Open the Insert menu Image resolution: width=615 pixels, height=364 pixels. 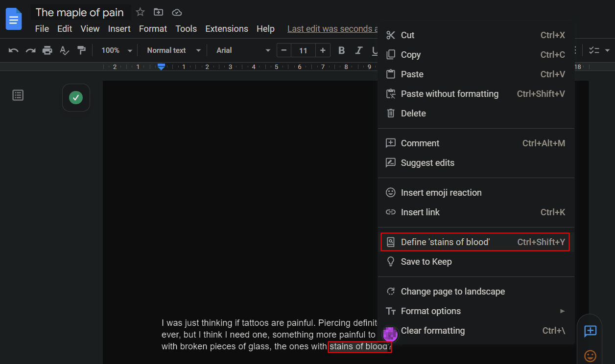click(x=119, y=29)
